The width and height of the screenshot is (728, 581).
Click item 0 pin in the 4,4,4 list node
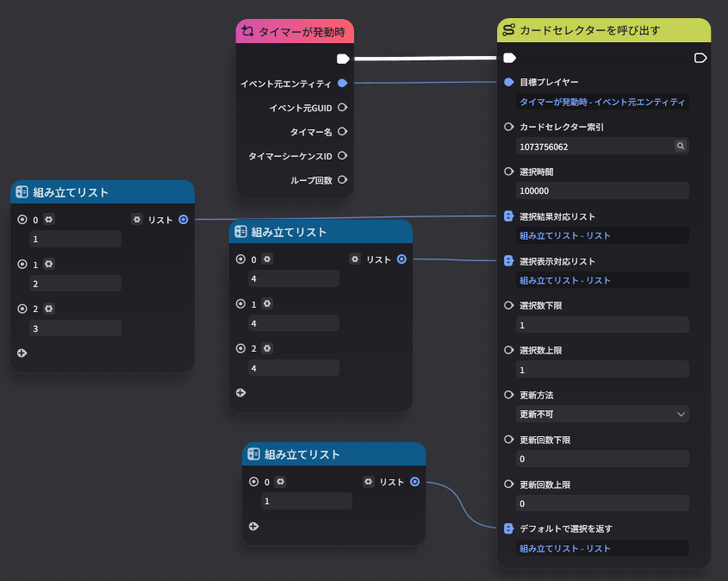click(x=240, y=259)
